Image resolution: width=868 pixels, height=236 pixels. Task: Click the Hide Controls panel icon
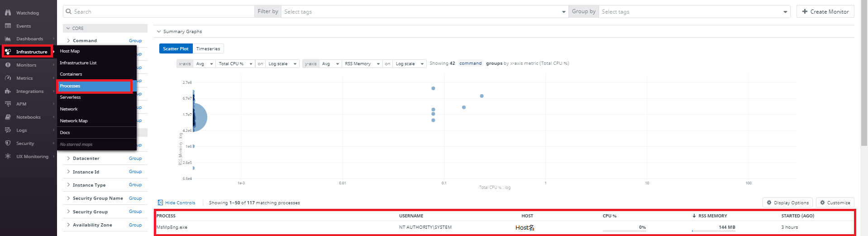(160, 202)
